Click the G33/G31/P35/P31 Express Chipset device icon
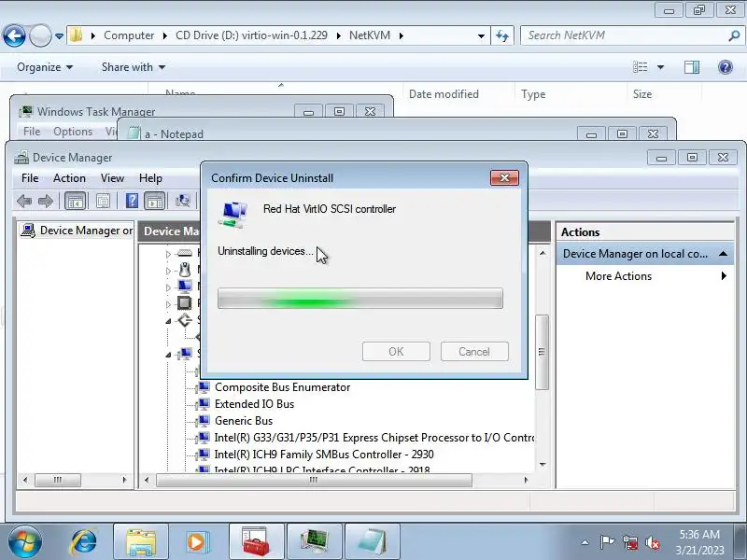The image size is (747, 560). pos(204,438)
